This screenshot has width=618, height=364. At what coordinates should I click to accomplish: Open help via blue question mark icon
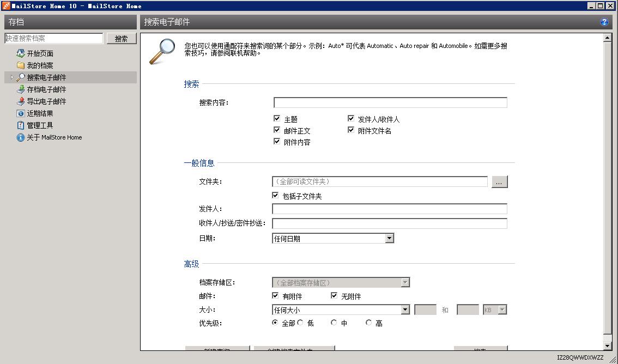coord(604,22)
